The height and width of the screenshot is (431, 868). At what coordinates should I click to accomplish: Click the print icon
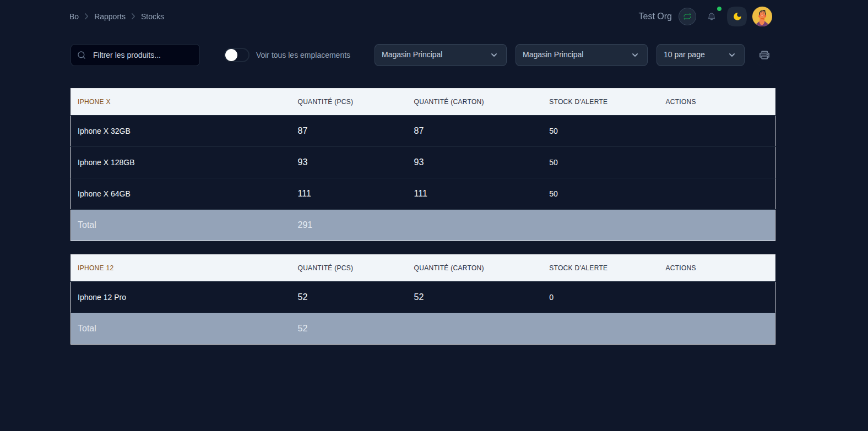click(x=764, y=55)
